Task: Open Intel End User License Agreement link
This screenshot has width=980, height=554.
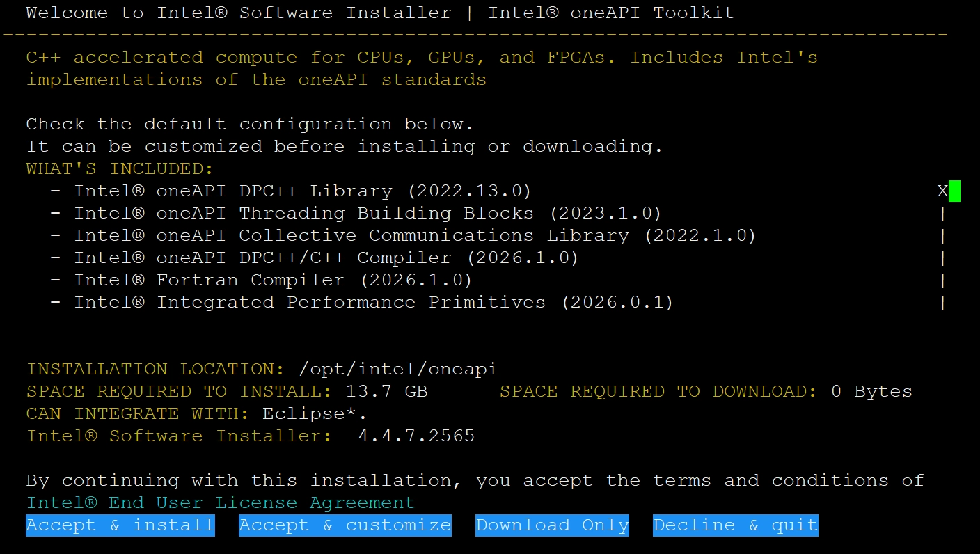Action: [221, 502]
